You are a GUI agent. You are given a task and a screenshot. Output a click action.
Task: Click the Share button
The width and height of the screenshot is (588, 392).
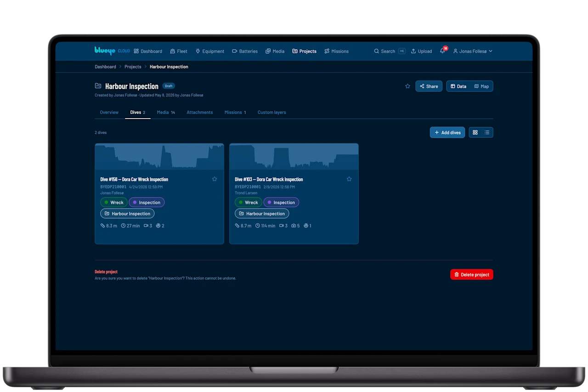click(429, 86)
